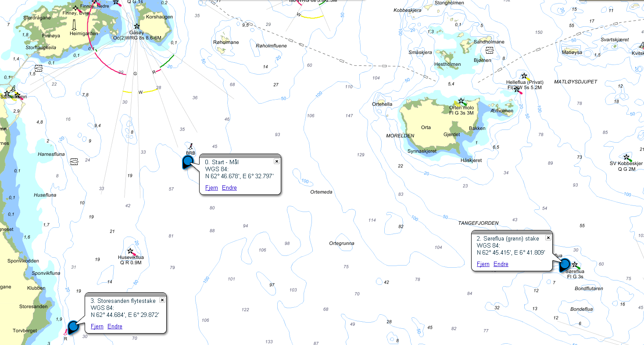The height and width of the screenshot is (345, 644).
Task: Click the BRB buoy symbol
Action: point(190,146)
